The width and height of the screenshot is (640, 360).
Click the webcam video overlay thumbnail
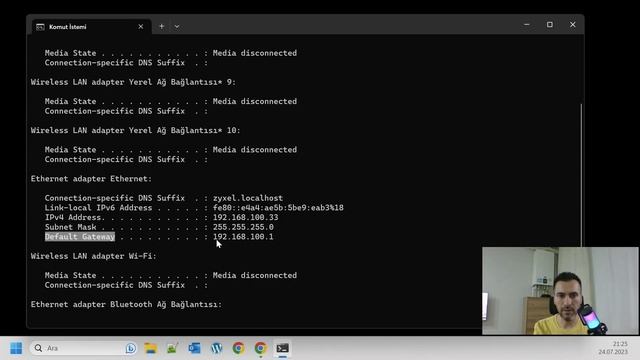560,291
